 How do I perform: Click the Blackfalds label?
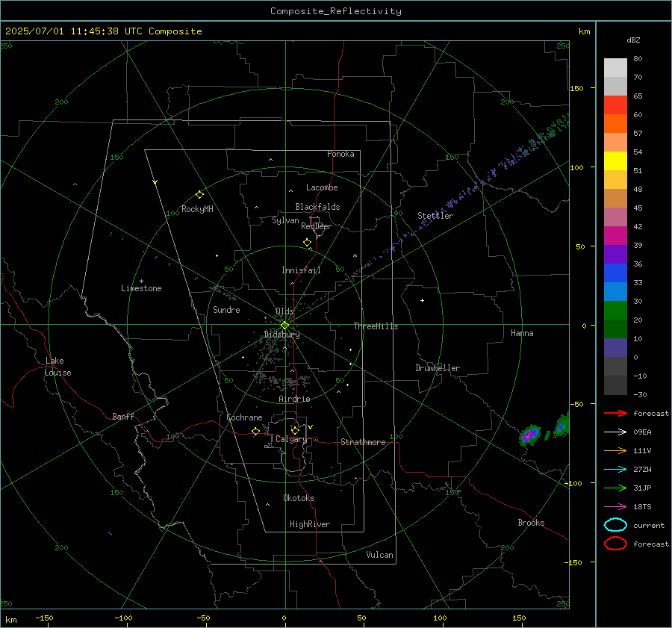click(x=317, y=207)
